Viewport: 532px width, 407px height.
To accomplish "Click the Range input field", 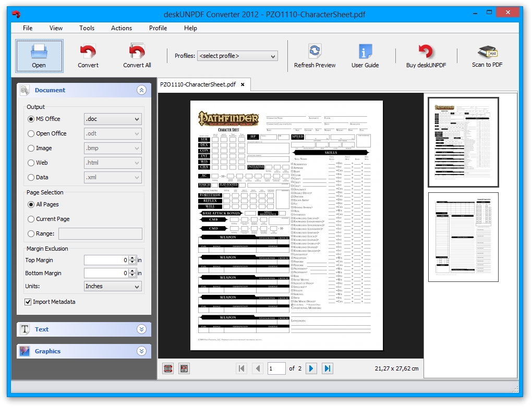I will point(100,234).
